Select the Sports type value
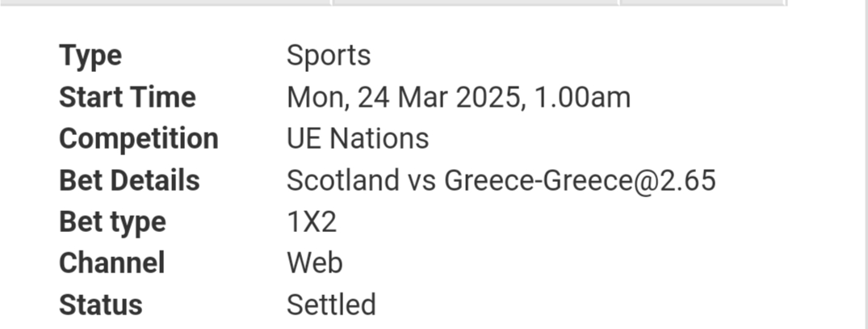Image resolution: width=868 pixels, height=329 pixels. click(329, 56)
